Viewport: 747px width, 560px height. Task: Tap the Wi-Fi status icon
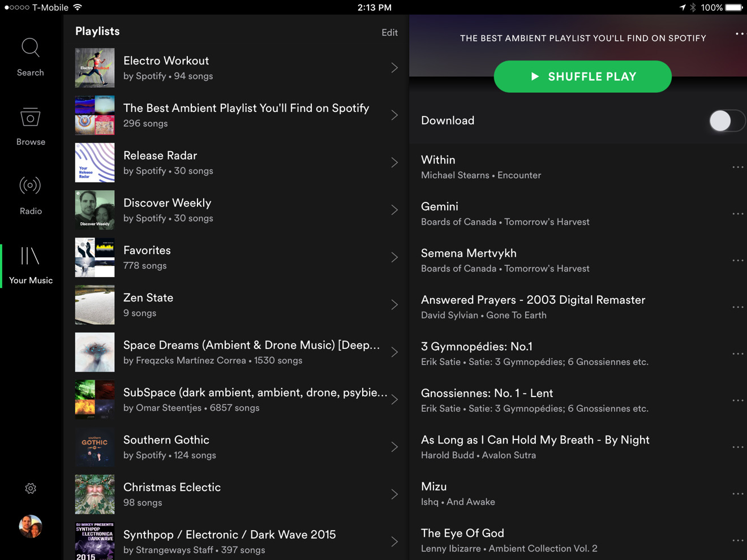coord(78,7)
